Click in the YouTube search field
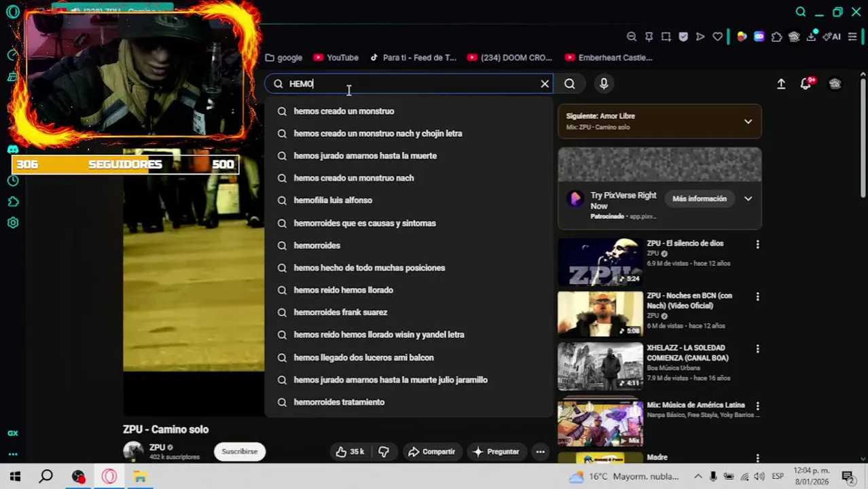 [408, 84]
